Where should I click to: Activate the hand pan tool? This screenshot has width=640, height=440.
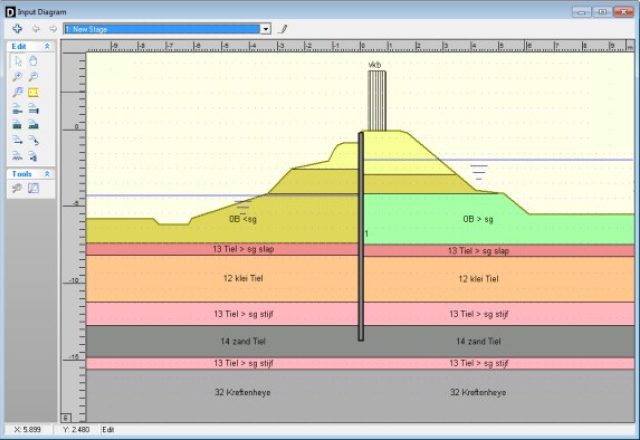(33, 61)
